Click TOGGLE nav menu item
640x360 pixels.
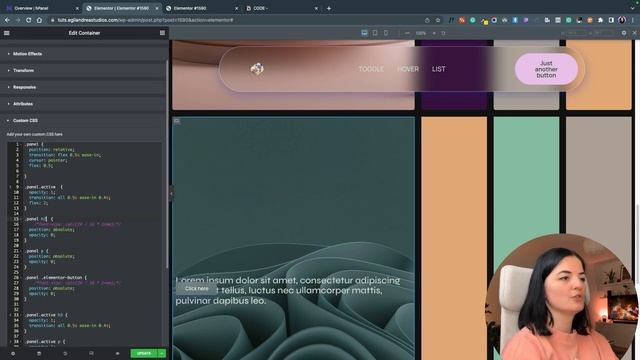pos(371,69)
